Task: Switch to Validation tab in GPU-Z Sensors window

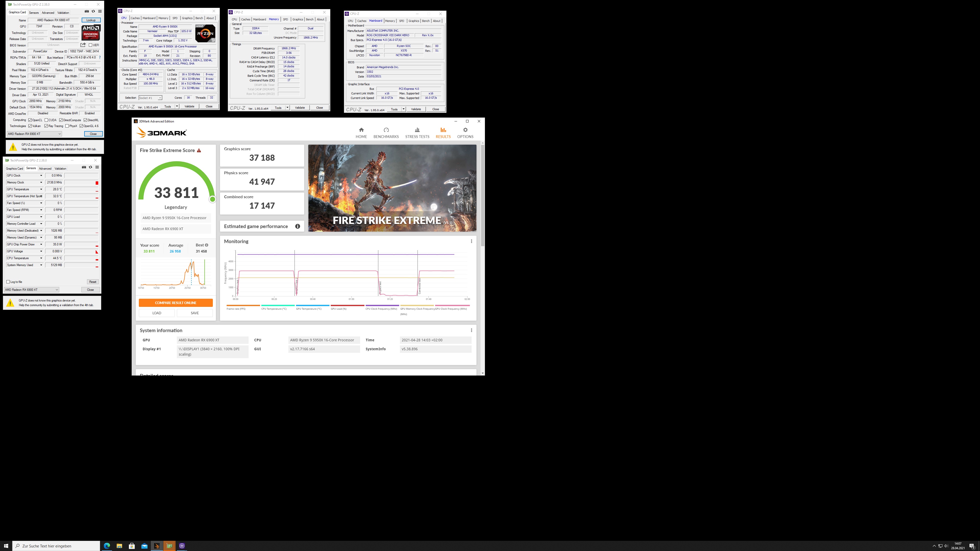Action: (x=60, y=168)
